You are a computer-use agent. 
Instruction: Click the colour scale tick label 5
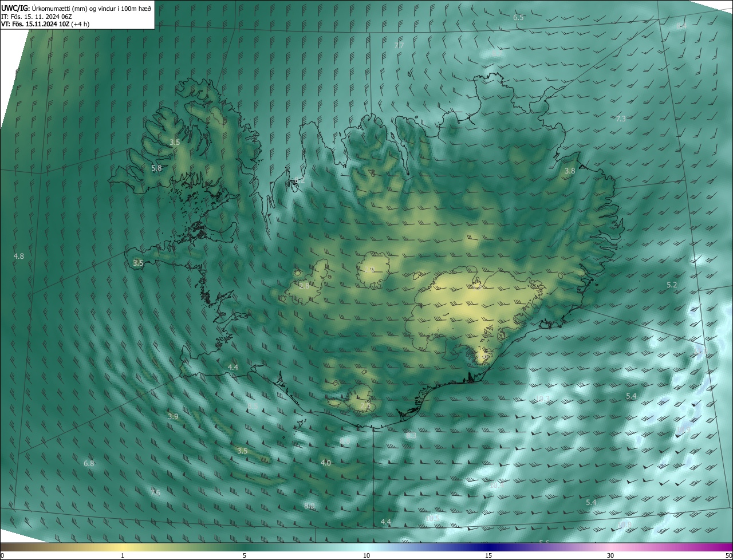tap(245, 555)
